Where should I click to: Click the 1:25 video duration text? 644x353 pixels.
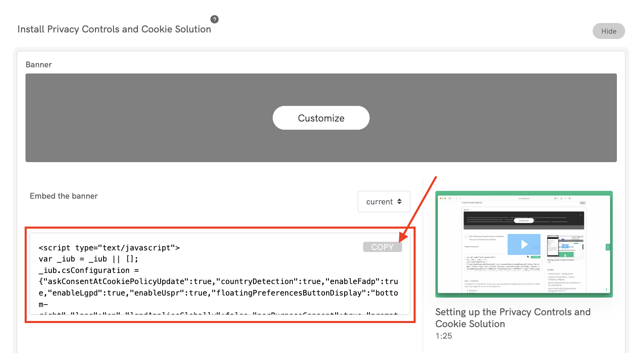pos(444,336)
